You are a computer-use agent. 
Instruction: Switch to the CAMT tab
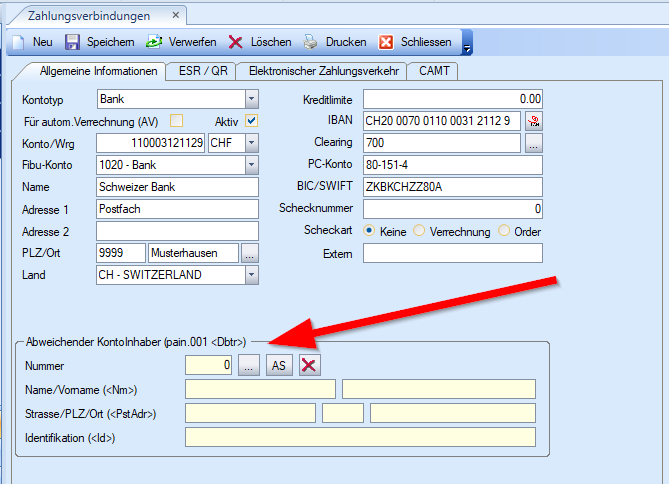coord(434,71)
